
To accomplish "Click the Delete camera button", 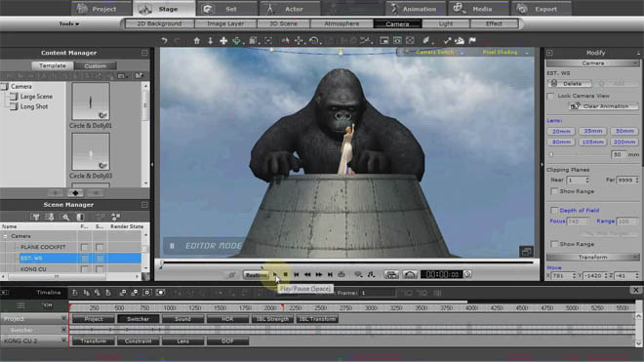I will click(x=570, y=83).
